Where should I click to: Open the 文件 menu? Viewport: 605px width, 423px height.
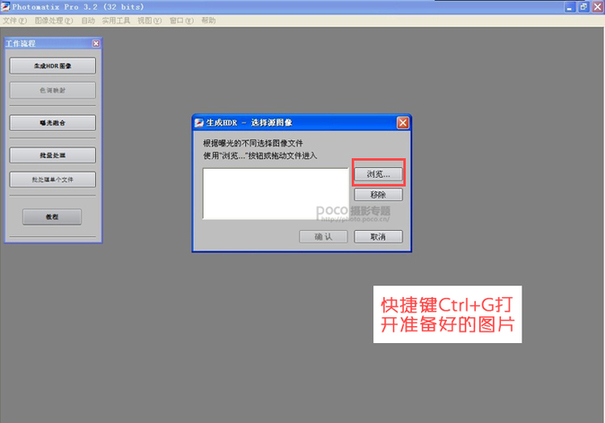pos(14,20)
